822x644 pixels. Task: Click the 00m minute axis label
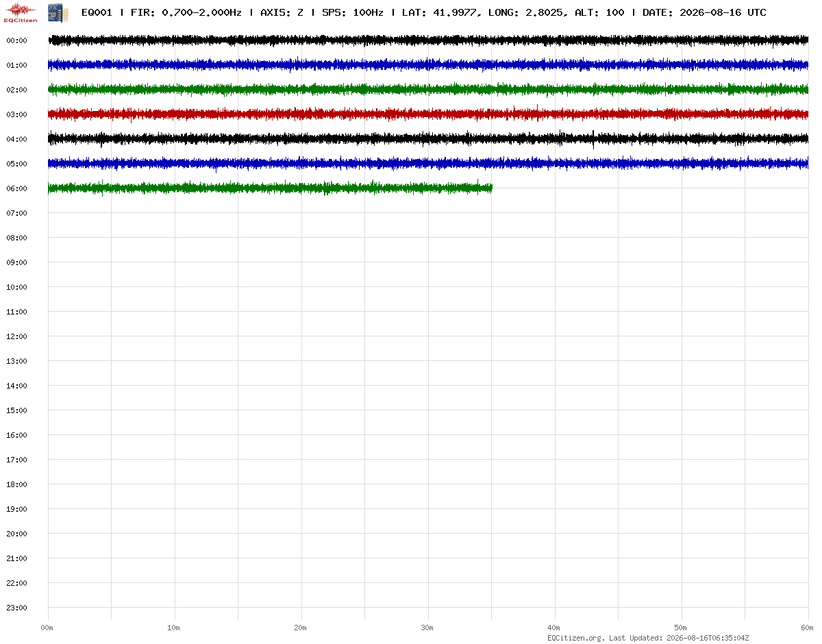tap(47, 628)
